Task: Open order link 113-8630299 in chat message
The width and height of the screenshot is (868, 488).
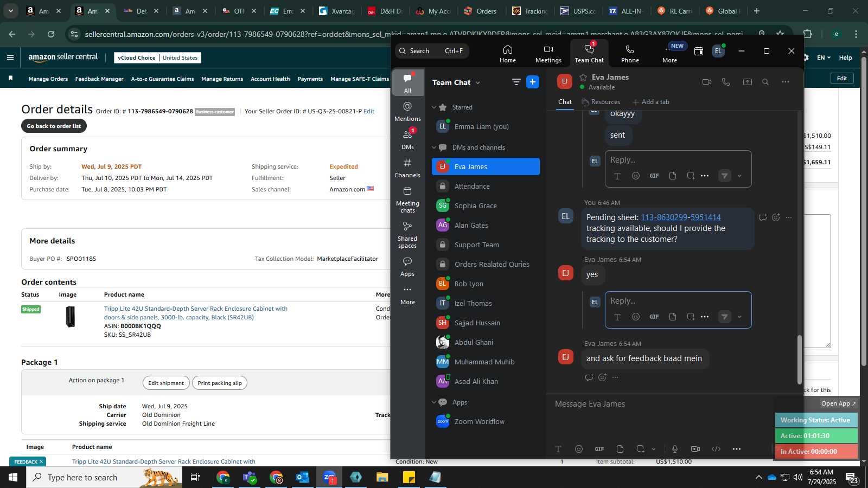Action: coord(664,217)
